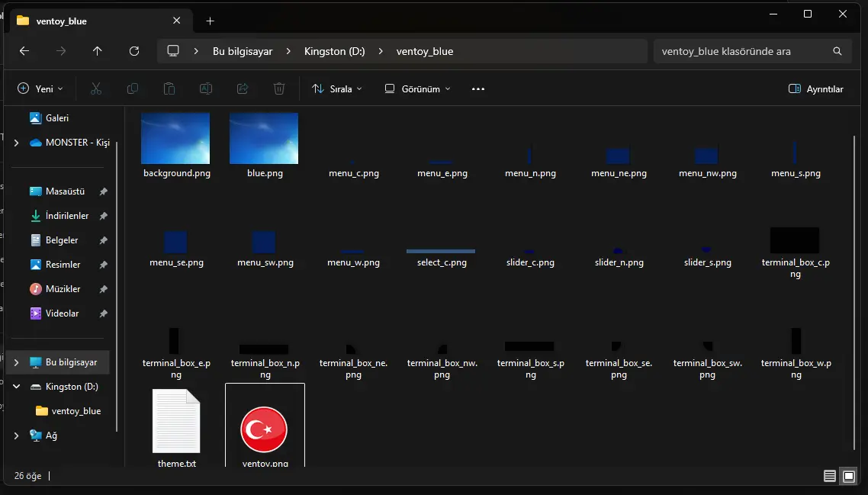Select the menu_sw.png file
The width and height of the screenshot is (868, 495).
click(265, 248)
